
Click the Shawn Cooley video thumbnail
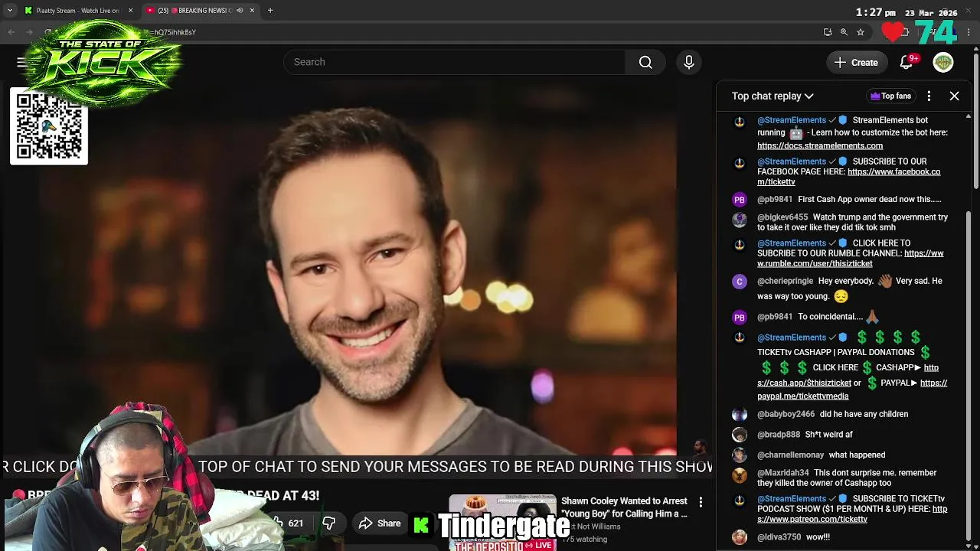502,522
